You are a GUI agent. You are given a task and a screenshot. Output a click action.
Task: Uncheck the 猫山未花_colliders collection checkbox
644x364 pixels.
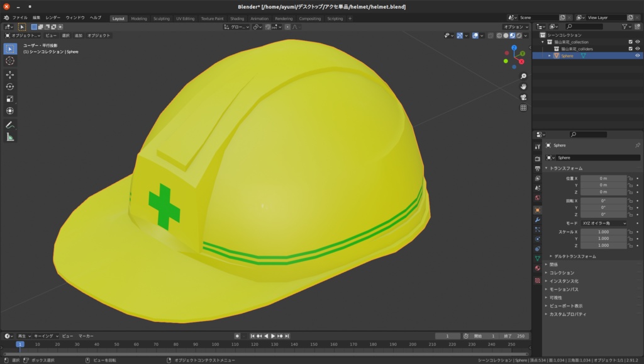630,49
